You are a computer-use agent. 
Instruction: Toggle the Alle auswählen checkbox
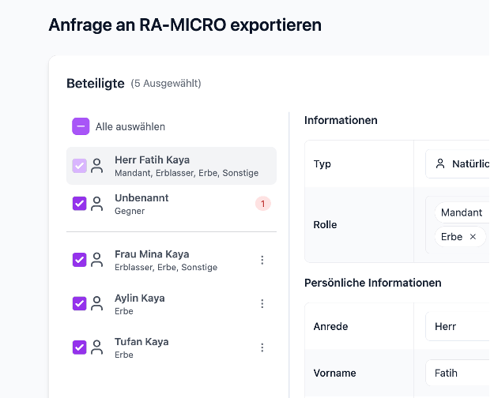click(81, 126)
